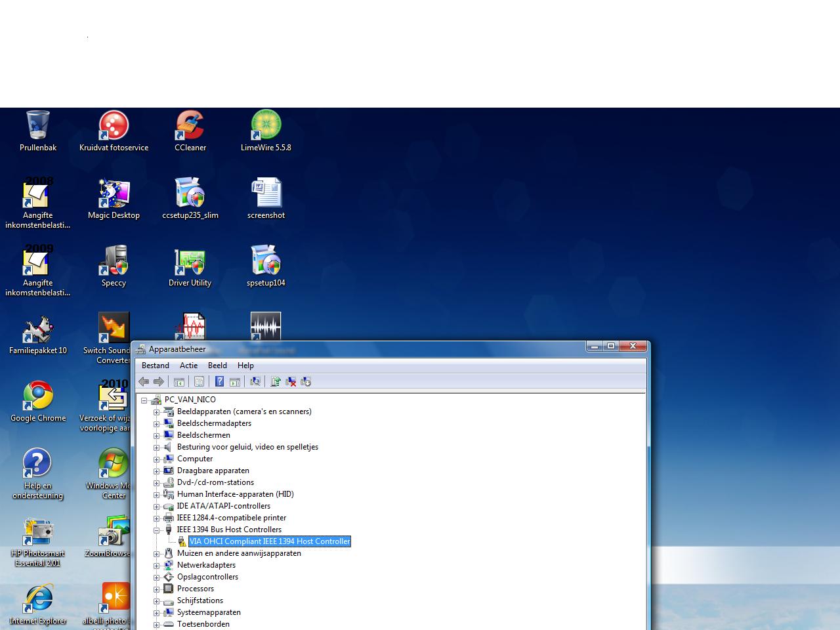
Task: Scan for hardware changes toolbar icon
Action: point(255,382)
